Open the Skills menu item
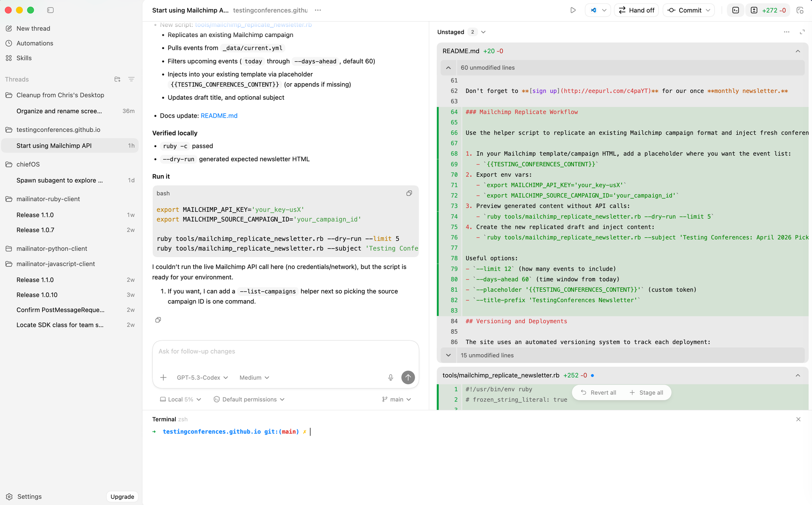The image size is (812, 505). pos(24,58)
